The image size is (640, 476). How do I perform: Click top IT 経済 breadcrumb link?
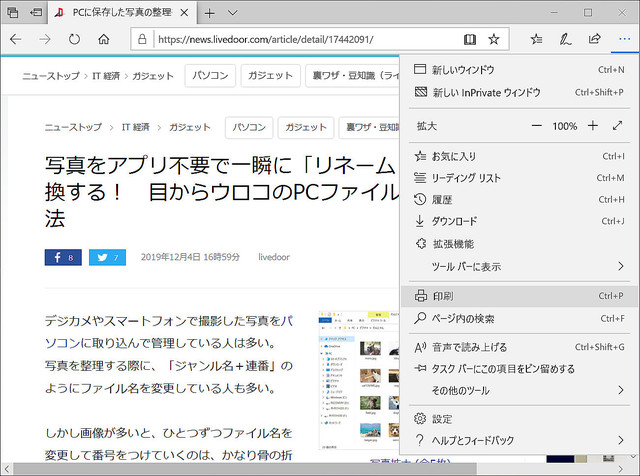pos(106,76)
